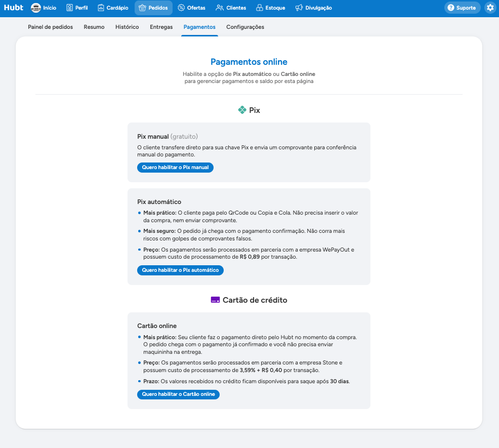Click the Clientes people icon

220,8
